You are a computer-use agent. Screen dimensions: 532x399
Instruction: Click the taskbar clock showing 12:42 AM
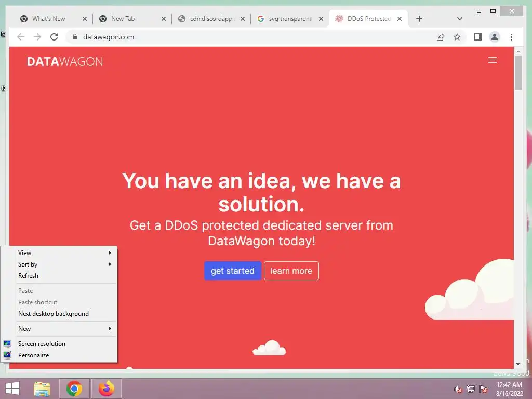(x=509, y=389)
